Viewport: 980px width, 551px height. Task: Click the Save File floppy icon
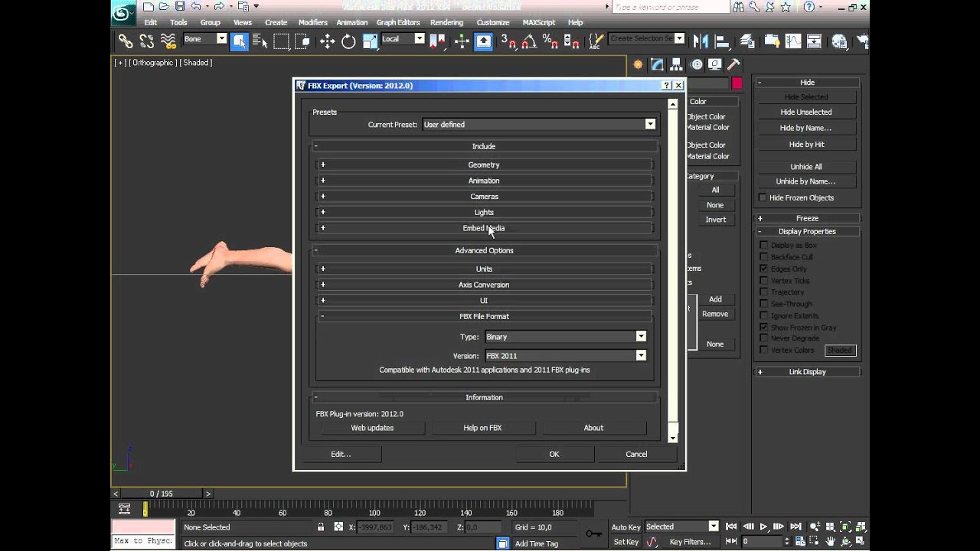[180, 6]
